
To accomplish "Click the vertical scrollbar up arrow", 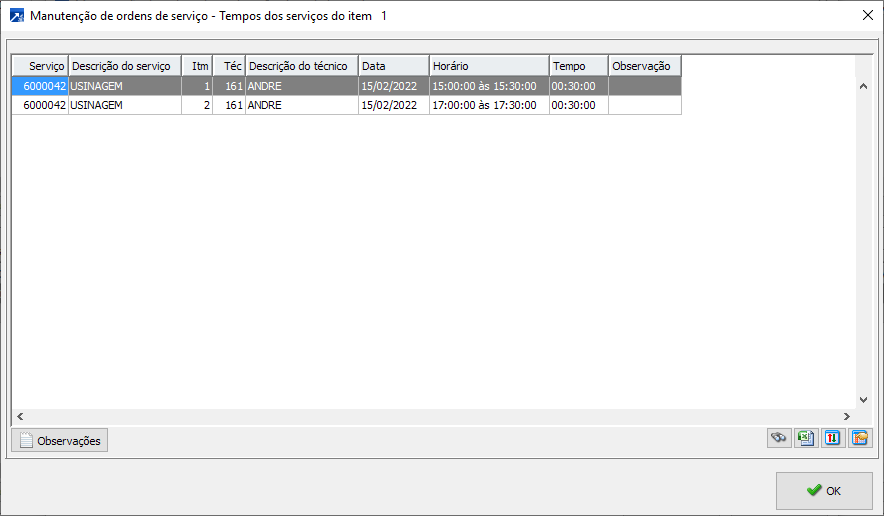I will [863, 86].
